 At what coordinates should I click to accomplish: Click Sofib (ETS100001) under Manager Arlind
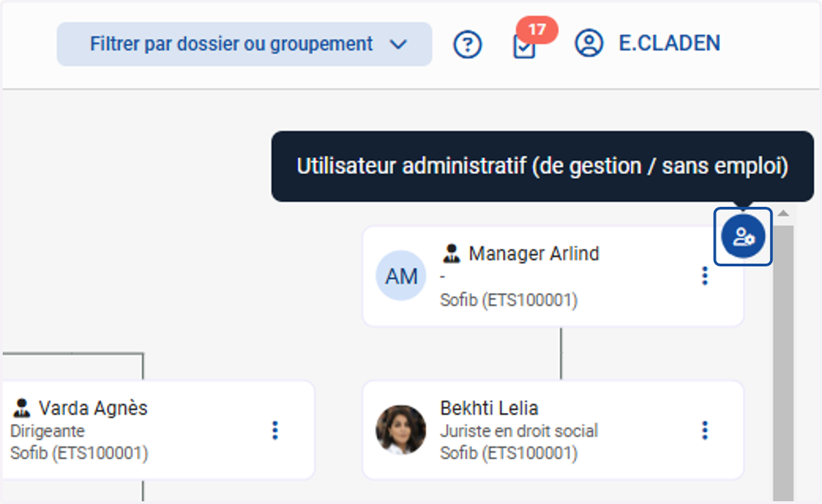coord(509,300)
